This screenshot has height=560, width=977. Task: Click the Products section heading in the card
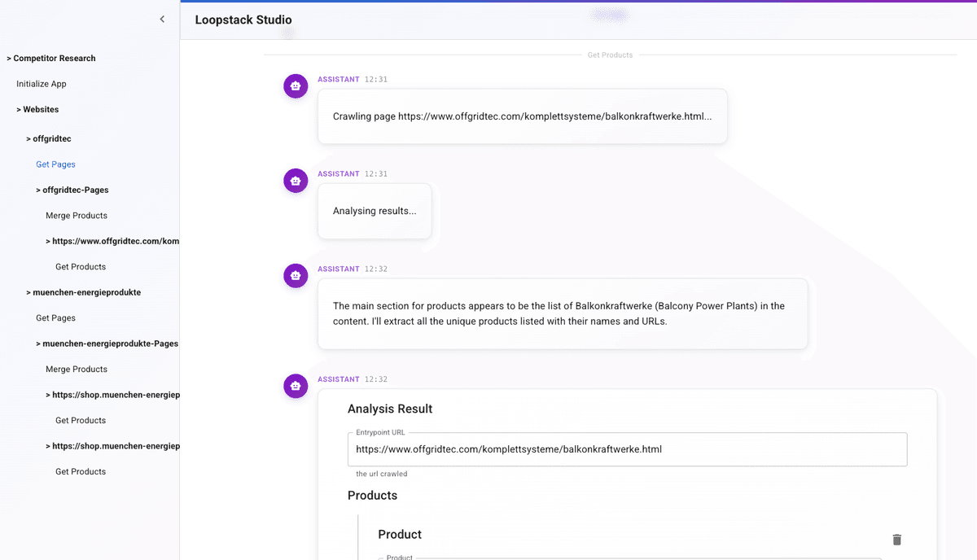tap(372, 496)
